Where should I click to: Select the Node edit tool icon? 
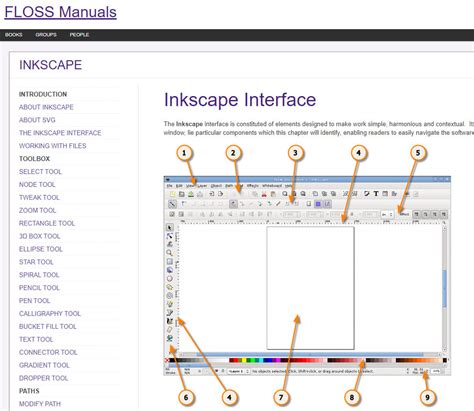click(170, 236)
